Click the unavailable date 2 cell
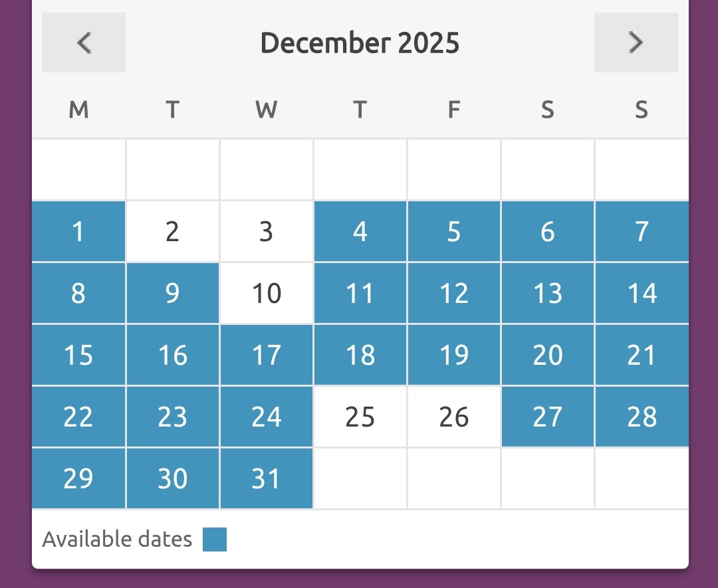Image resolution: width=718 pixels, height=588 pixels. click(173, 231)
